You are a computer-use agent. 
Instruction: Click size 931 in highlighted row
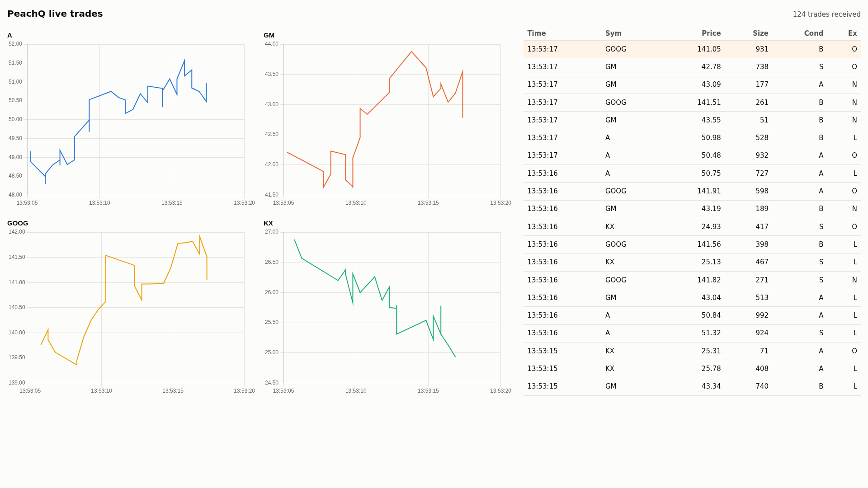coord(762,49)
